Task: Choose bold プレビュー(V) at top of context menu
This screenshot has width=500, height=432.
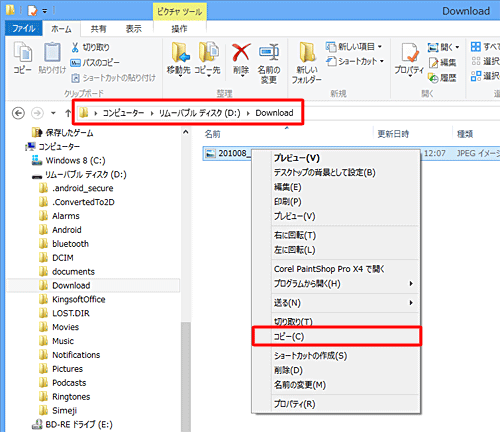Action: pyautogui.click(x=336, y=158)
